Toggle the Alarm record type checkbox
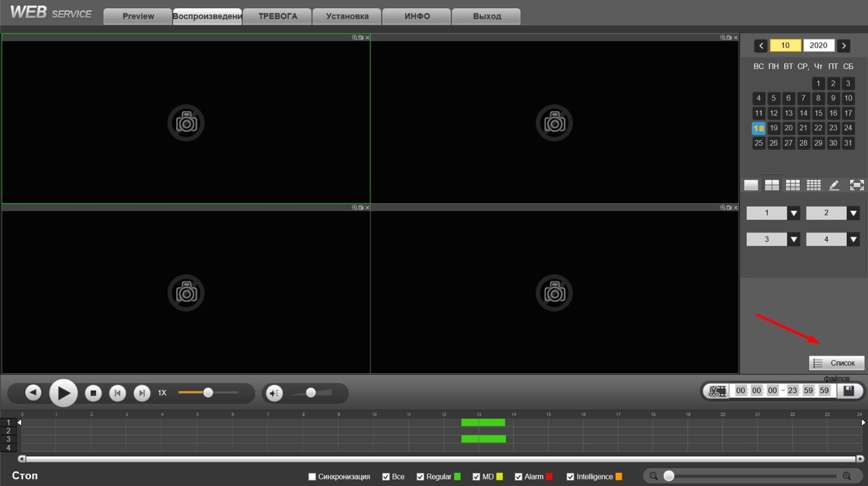 pyautogui.click(x=519, y=476)
